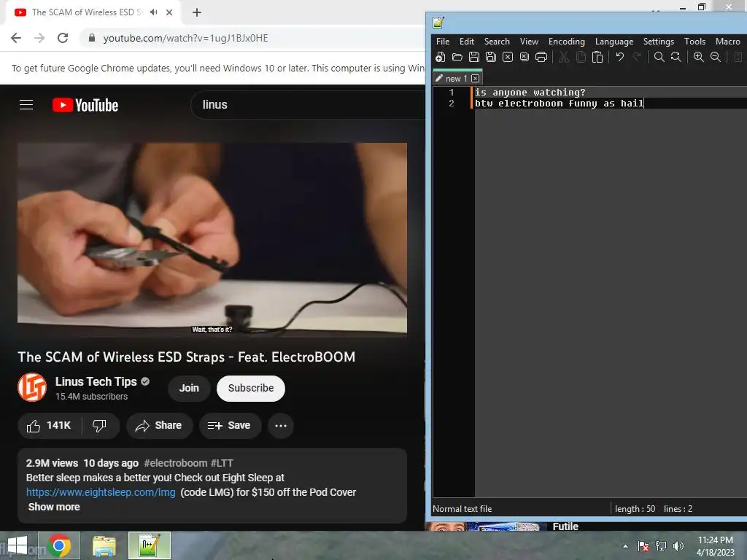Image resolution: width=747 pixels, height=560 pixels.
Task: Open the Settings menu
Action: (x=659, y=42)
